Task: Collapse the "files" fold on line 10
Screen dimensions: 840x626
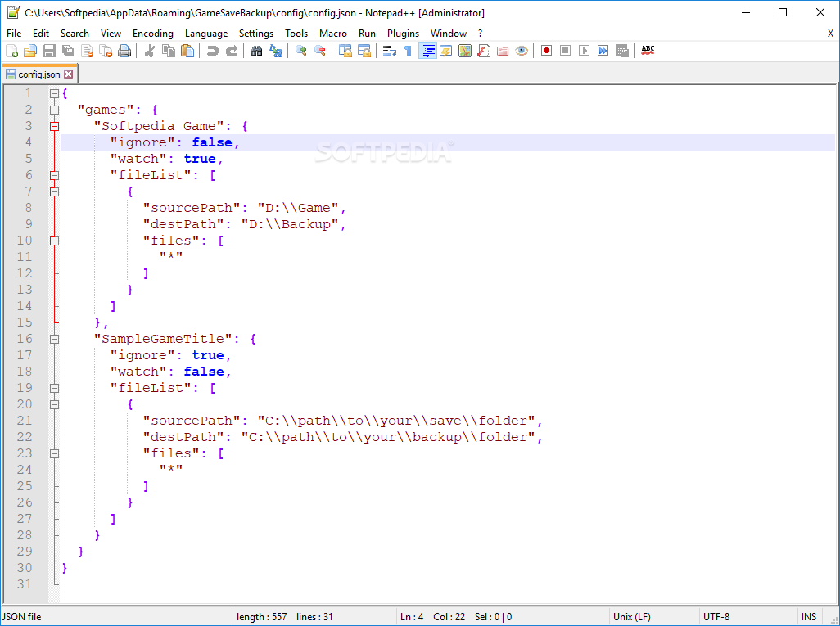Action: pos(54,241)
